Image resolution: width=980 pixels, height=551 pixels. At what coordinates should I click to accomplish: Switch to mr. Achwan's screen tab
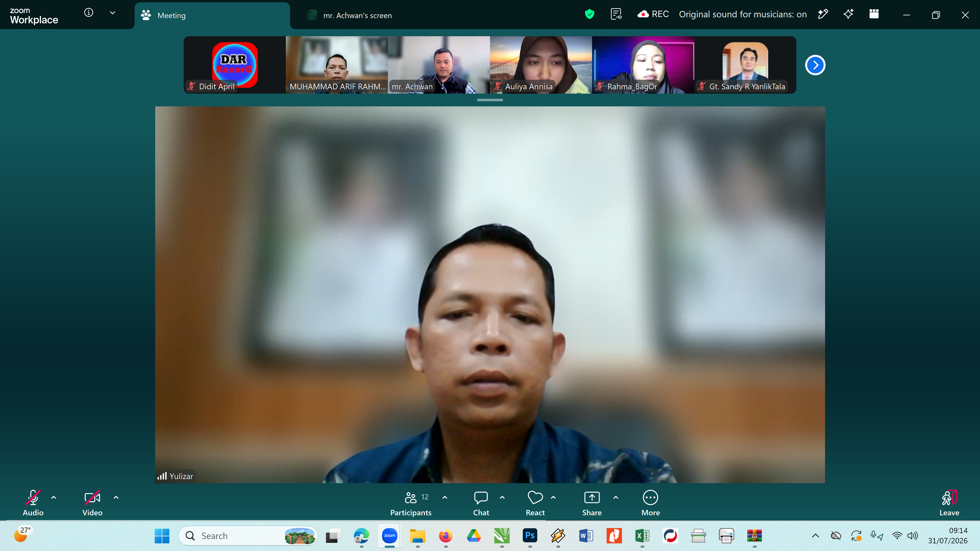tap(349, 16)
